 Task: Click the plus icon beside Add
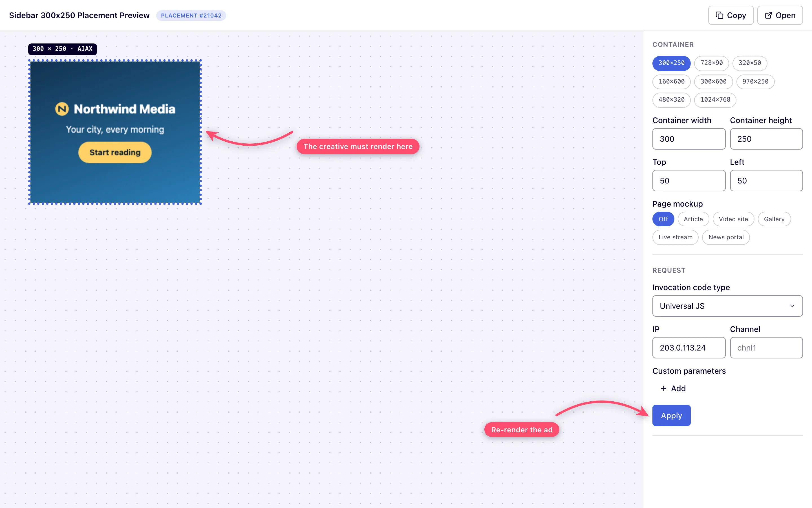pos(663,388)
